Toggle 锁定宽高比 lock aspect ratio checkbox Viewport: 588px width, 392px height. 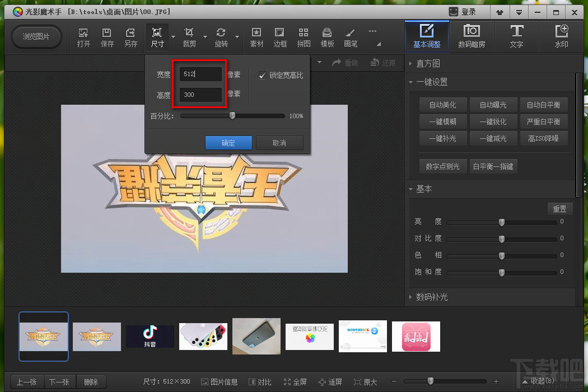pos(263,76)
